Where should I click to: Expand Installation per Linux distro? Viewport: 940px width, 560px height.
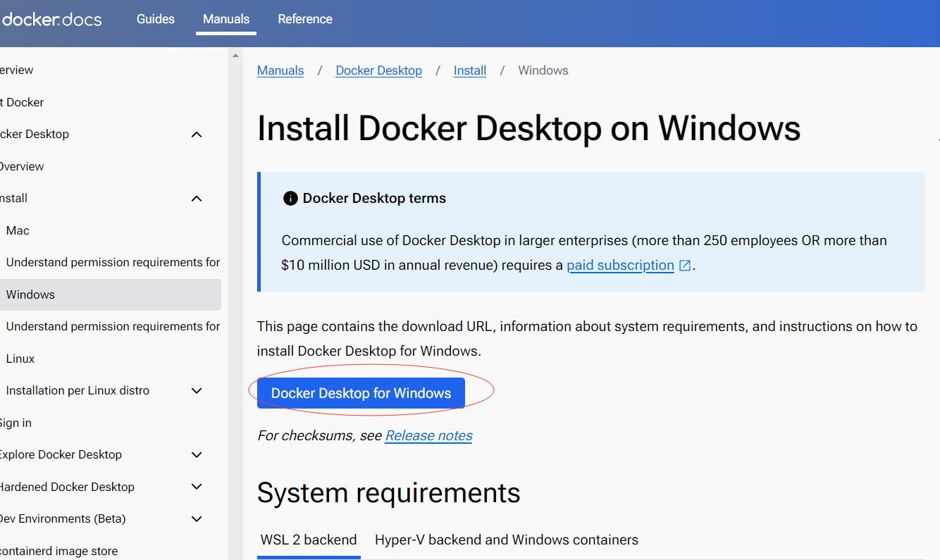coord(197,391)
